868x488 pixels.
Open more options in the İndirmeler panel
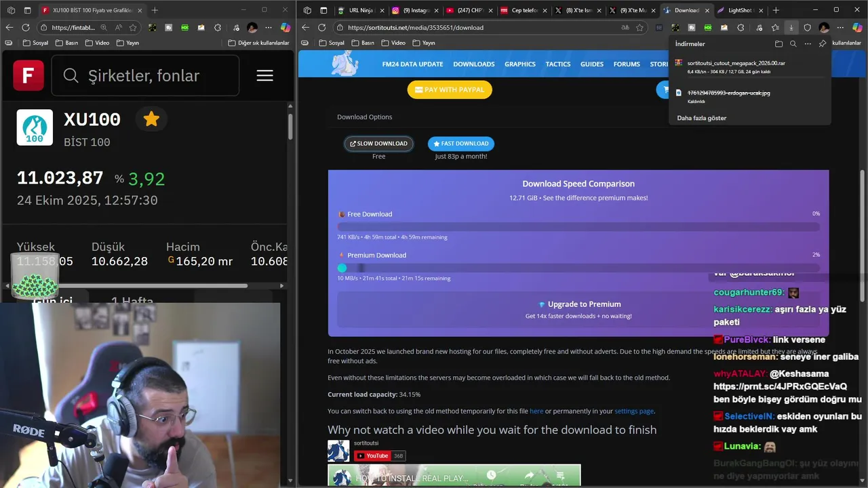pyautogui.click(x=808, y=43)
